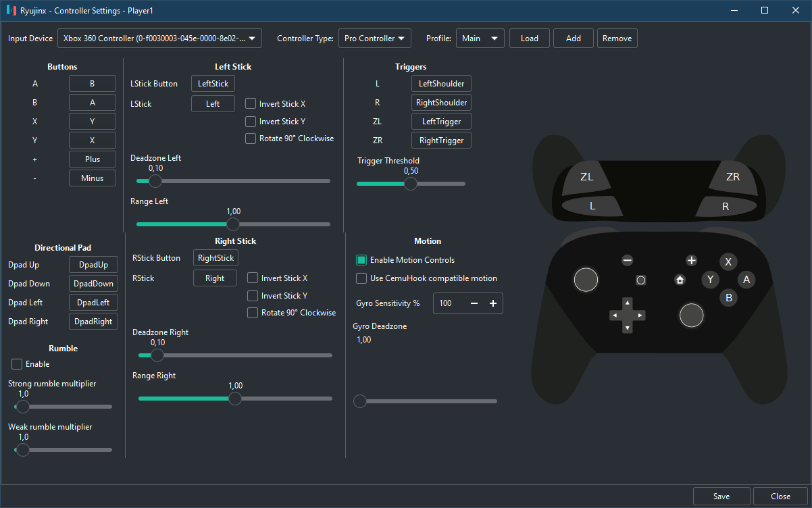The image size is (812, 508).
Task: Toggle Invert Stick Y for the left stick
Action: 251,122
